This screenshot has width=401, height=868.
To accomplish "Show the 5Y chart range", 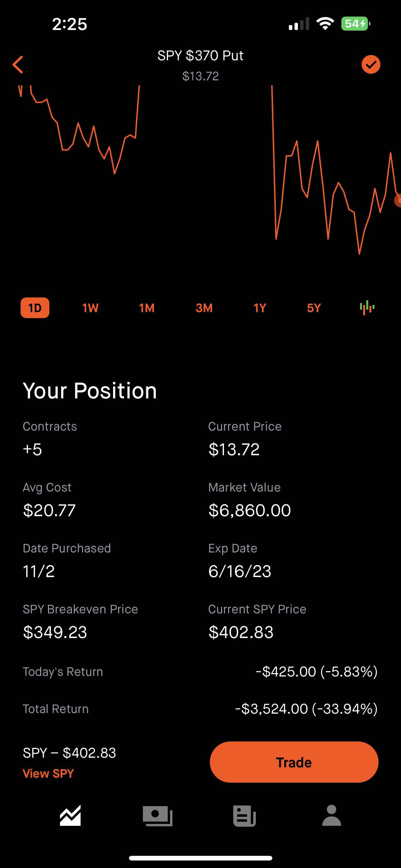I will coord(314,308).
